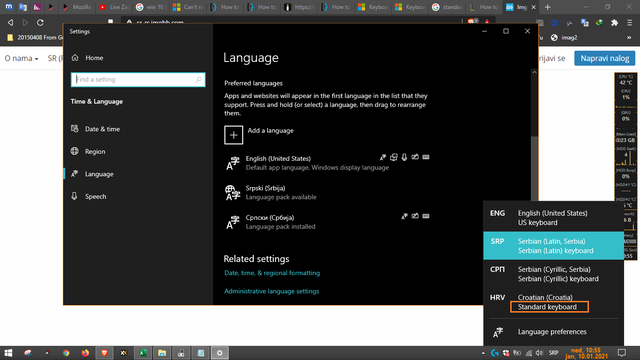The width and height of the screenshot is (640, 360).
Task: Click the Find a setting search box
Action: click(138, 80)
